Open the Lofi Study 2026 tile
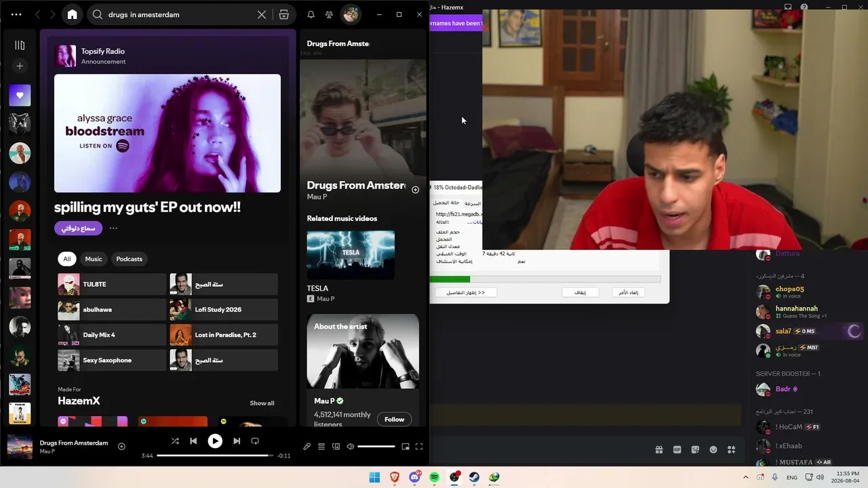The height and width of the screenshot is (488, 868). [x=224, y=310]
